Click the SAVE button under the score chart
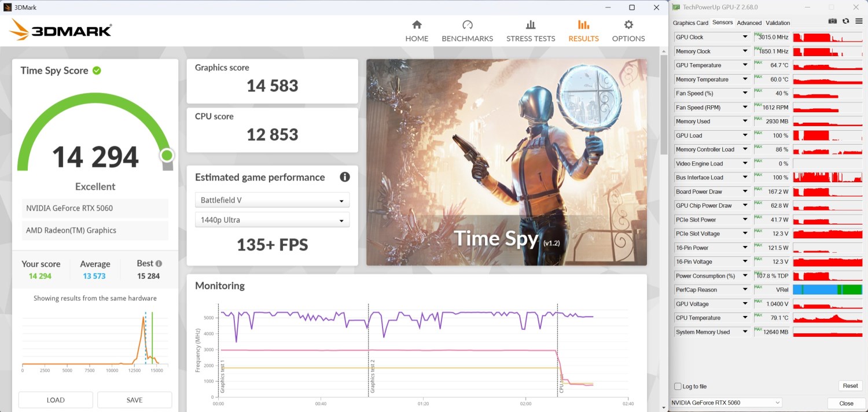The image size is (868, 412). pyautogui.click(x=134, y=400)
